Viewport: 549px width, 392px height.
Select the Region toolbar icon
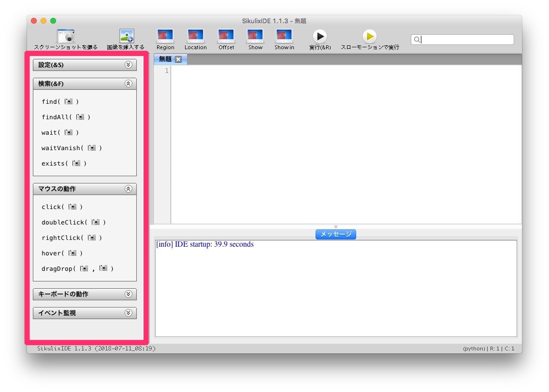tap(165, 36)
